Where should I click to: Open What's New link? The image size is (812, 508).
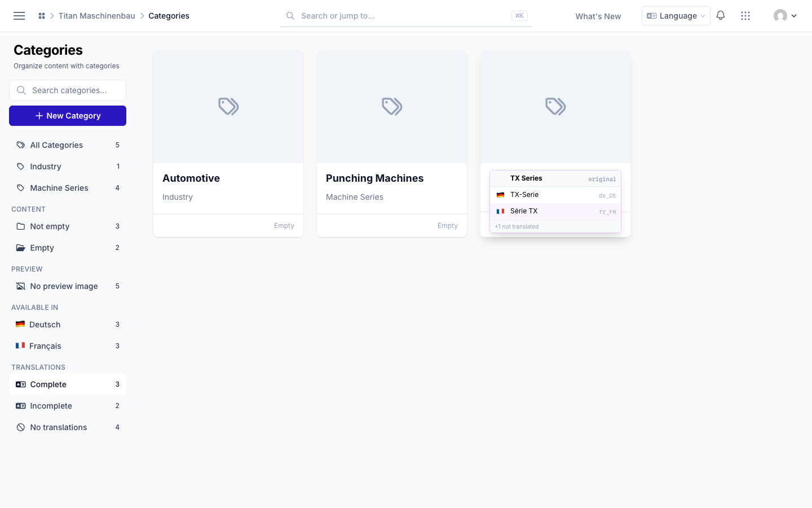point(598,16)
